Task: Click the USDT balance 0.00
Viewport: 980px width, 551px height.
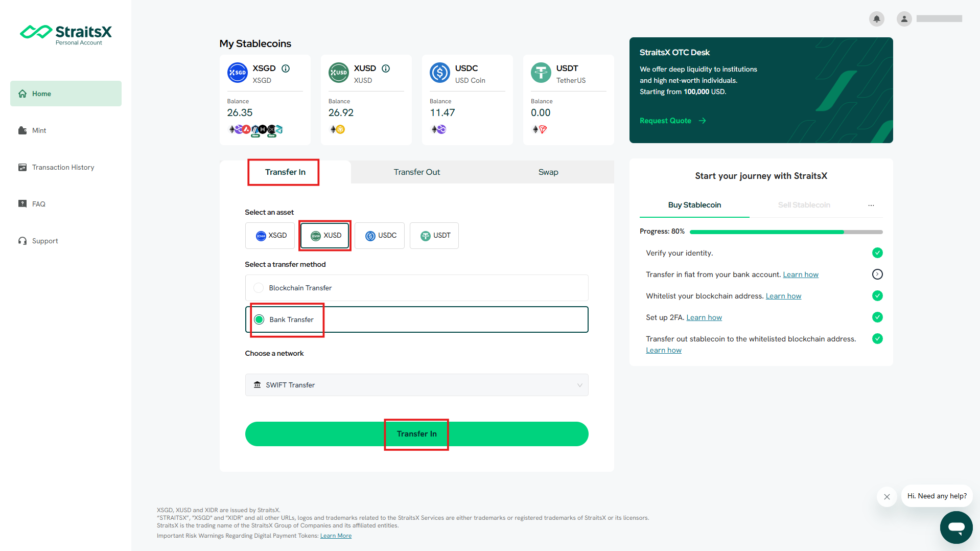Action: [x=541, y=112]
